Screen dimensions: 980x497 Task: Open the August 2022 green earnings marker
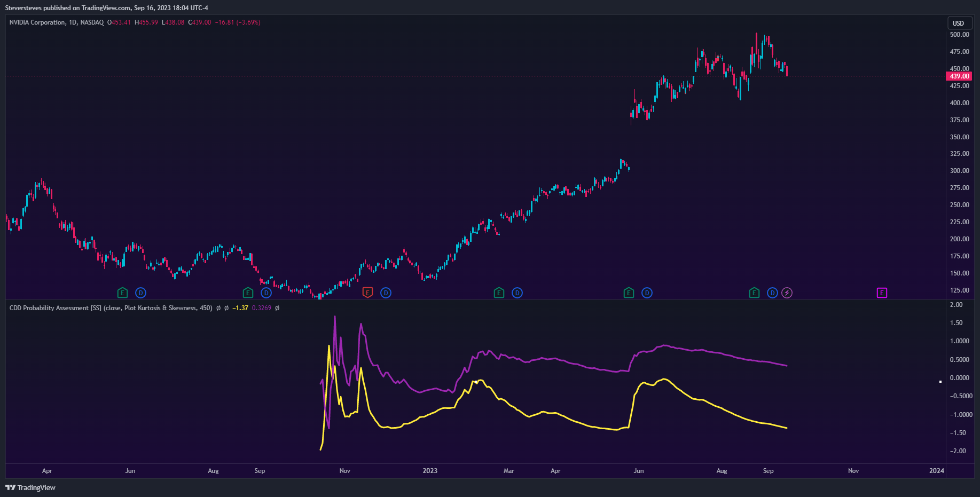tap(248, 293)
